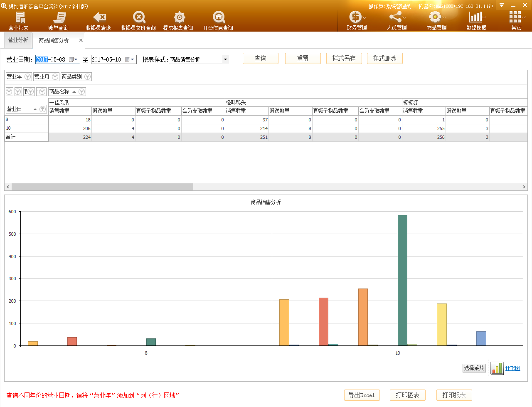Open 提成报表查询 gear icon
Screen dimensions: 532x407
pyautogui.click(x=179, y=18)
